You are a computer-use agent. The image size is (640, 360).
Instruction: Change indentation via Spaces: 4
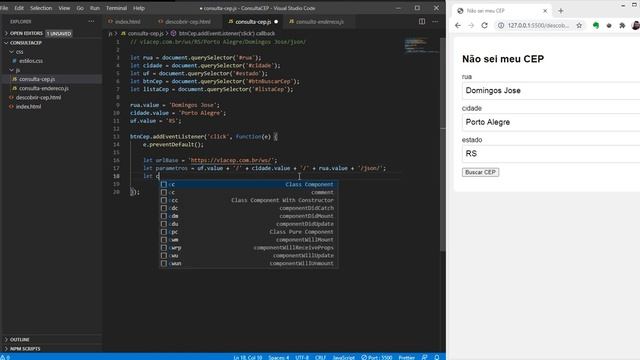coord(278,357)
